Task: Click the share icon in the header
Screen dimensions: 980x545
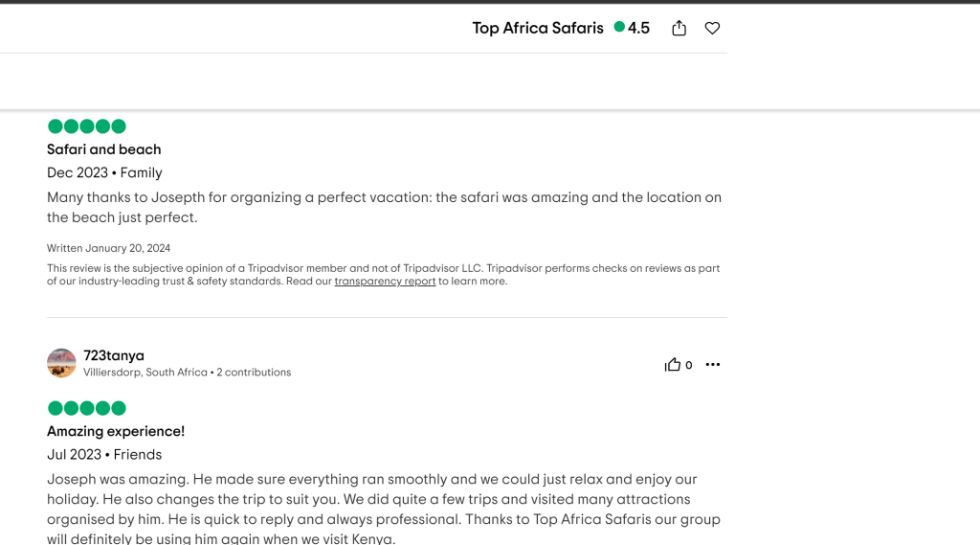Action: click(x=679, y=29)
